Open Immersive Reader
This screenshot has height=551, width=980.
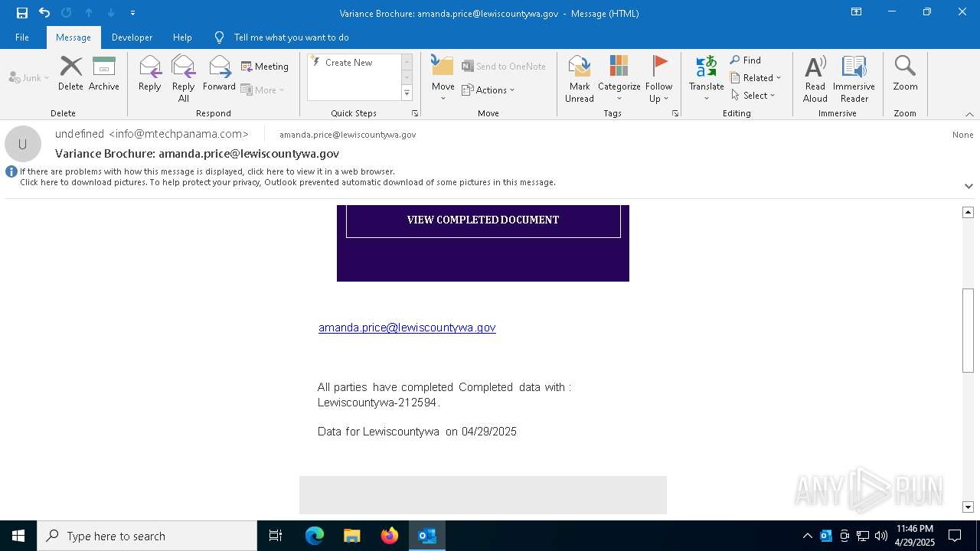tap(854, 78)
